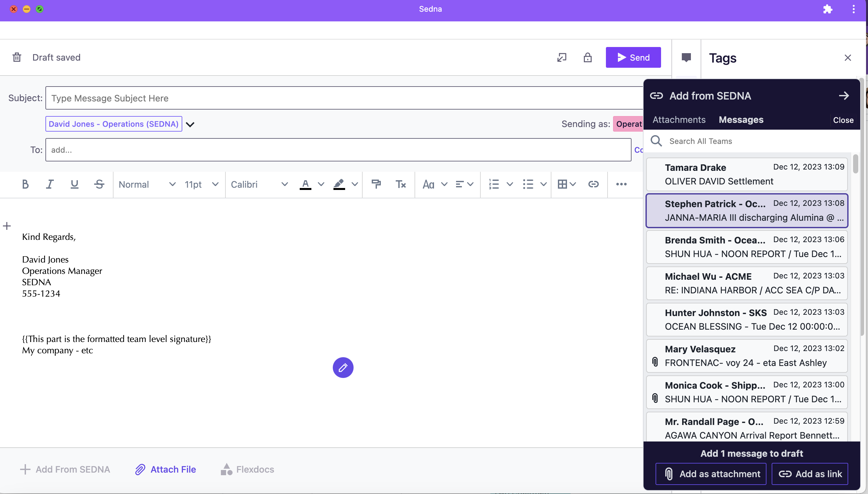Toggle italic formatting
The height and width of the screenshot is (494, 868).
click(50, 184)
